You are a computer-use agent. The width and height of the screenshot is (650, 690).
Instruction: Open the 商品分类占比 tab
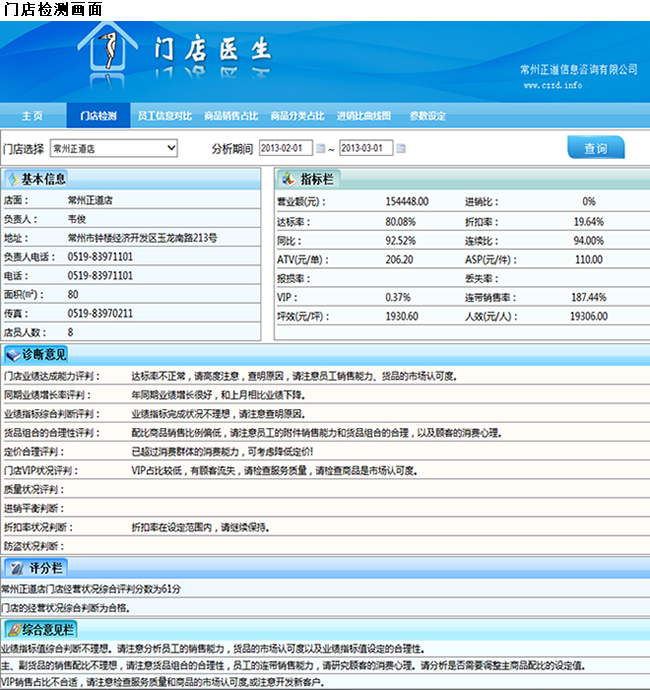297,116
